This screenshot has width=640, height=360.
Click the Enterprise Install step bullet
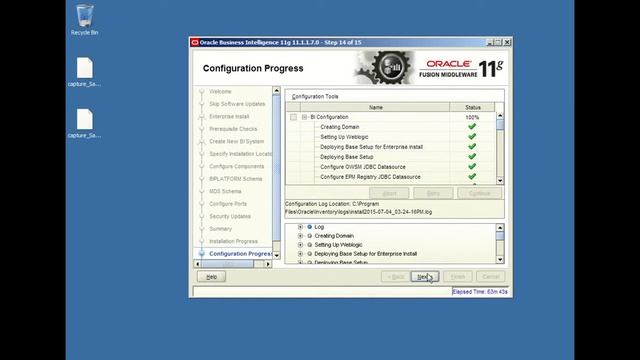(x=202, y=117)
